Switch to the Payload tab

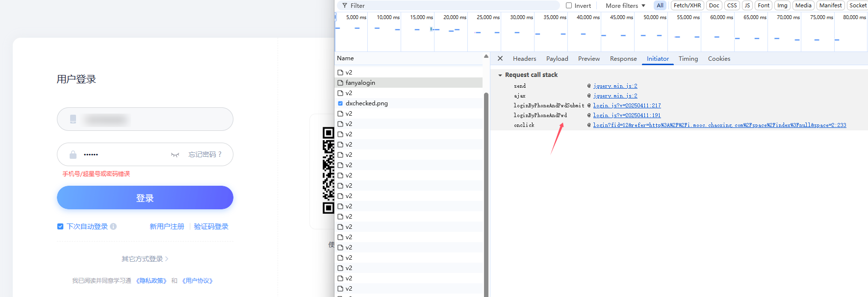pos(557,59)
